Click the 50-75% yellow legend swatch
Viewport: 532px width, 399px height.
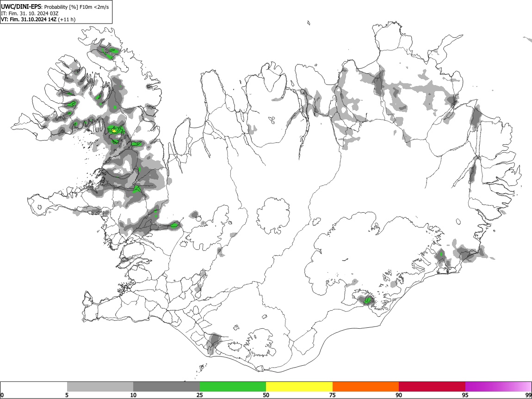(299, 387)
